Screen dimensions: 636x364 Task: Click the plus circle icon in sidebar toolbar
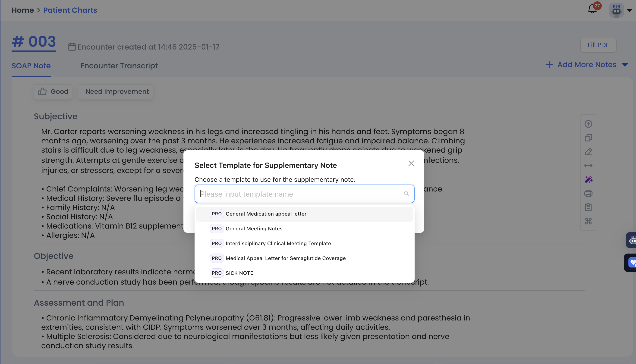(588, 124)
